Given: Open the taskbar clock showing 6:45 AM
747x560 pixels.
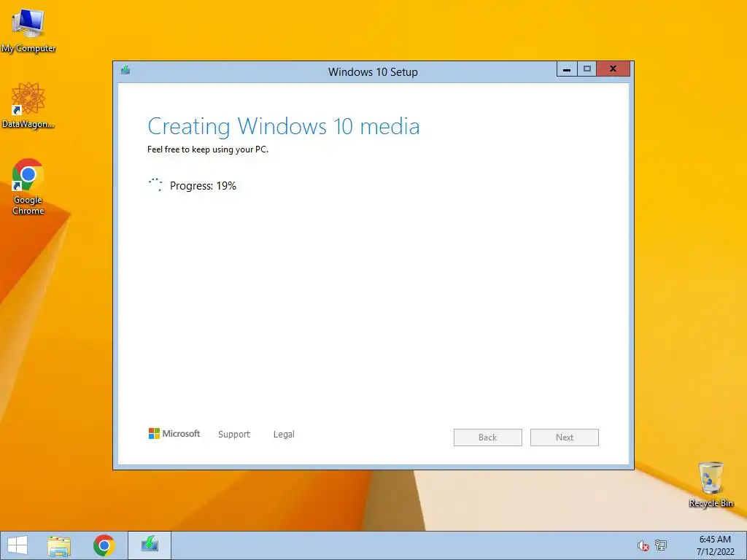Looking at the screenshot, I should 715,545.
